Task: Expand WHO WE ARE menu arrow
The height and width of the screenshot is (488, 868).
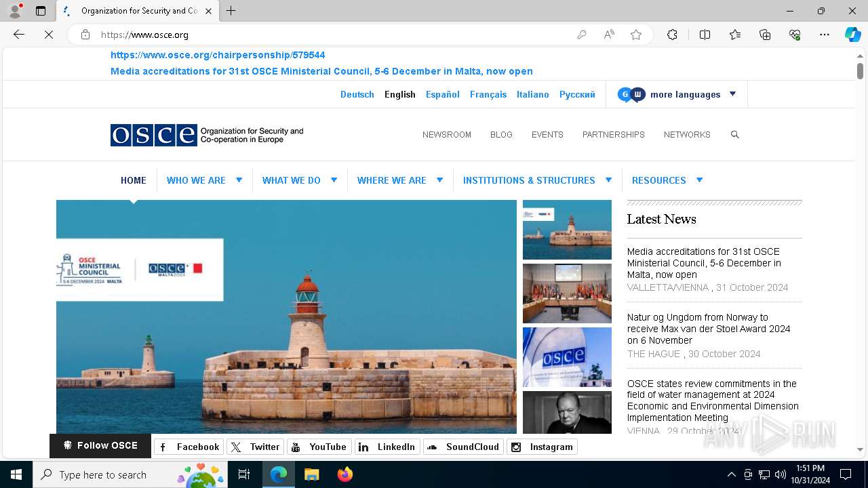Action: [239, 180]
